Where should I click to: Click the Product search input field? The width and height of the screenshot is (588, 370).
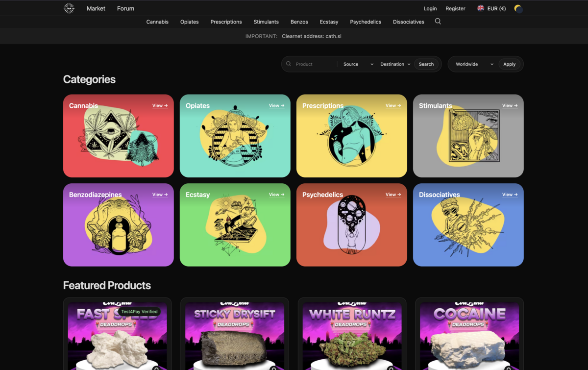311,64
